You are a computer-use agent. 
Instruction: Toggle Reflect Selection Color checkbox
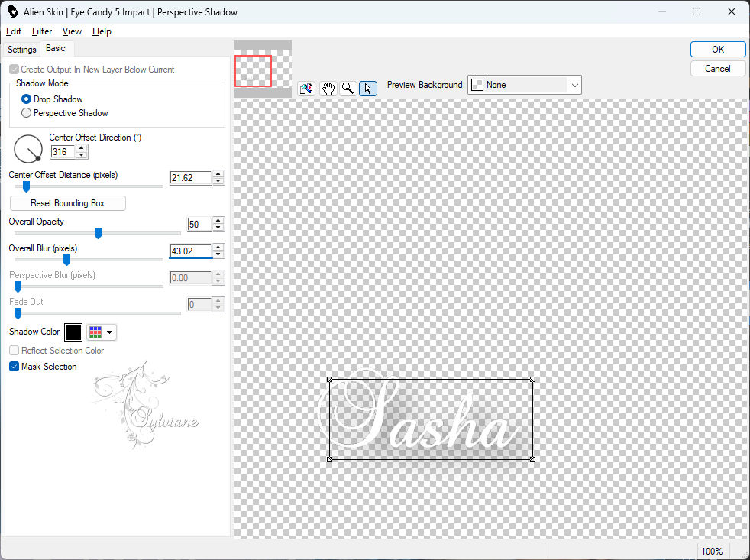pos(15,351)
